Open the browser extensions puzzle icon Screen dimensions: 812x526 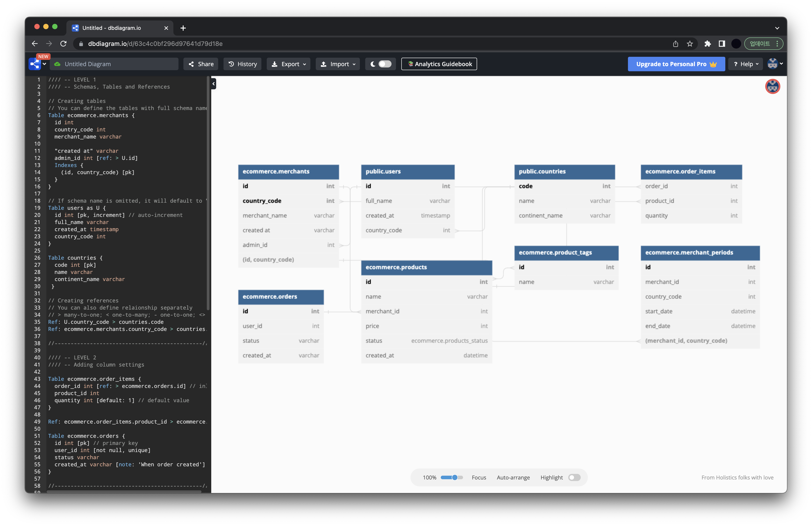(x=707, y=44)
